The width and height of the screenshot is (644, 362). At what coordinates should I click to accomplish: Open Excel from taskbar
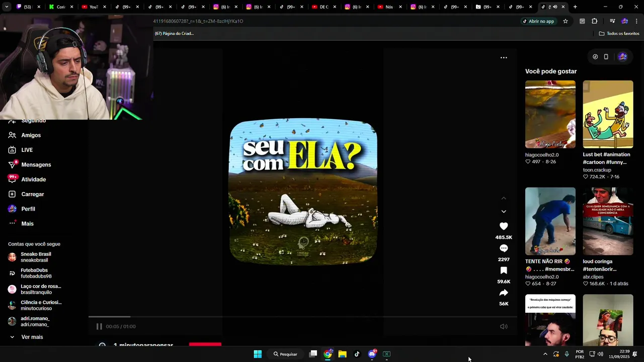tap(386, 354)
